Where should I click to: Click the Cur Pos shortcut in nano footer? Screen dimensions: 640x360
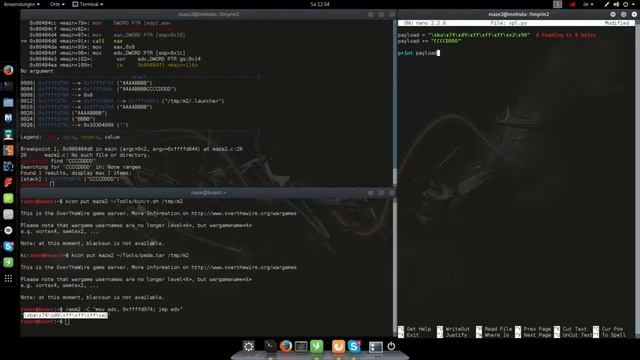point(608,329)
